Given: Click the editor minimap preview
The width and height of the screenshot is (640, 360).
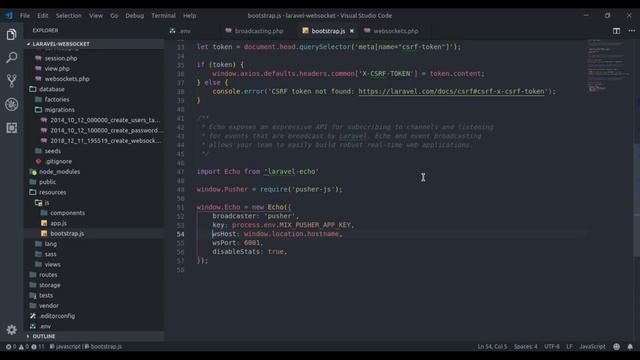Looking at the screenshot, I should pyautogui.click(x=609, y=65).
